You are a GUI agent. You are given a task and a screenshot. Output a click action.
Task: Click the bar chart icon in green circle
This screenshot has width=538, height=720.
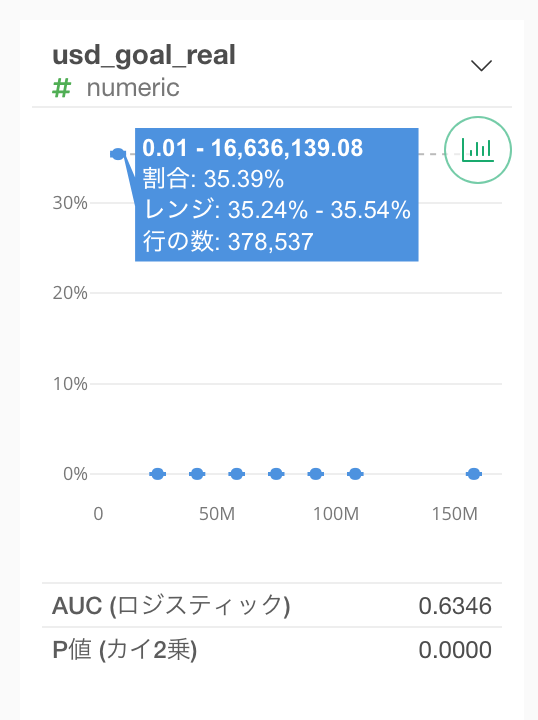tap(478, 150)
